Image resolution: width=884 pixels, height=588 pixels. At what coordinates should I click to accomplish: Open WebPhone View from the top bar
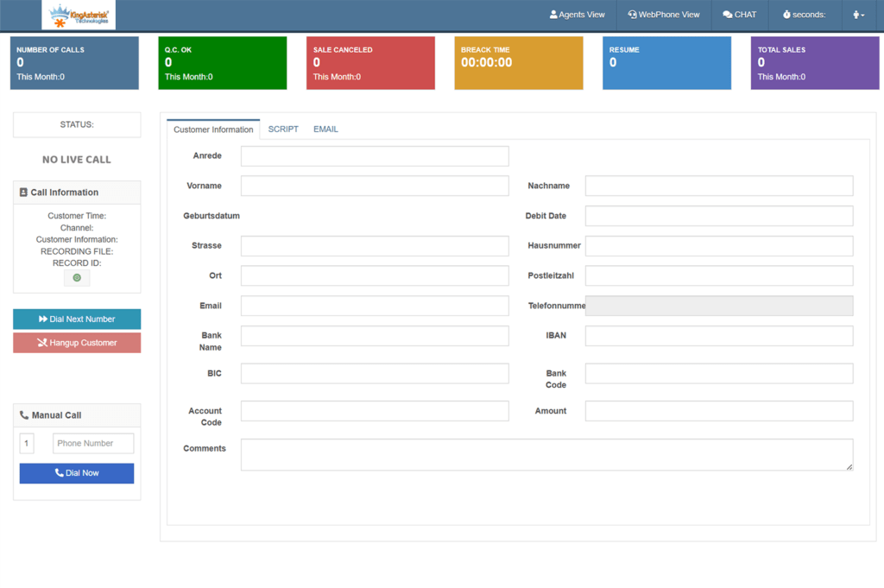tap(664, 14)
